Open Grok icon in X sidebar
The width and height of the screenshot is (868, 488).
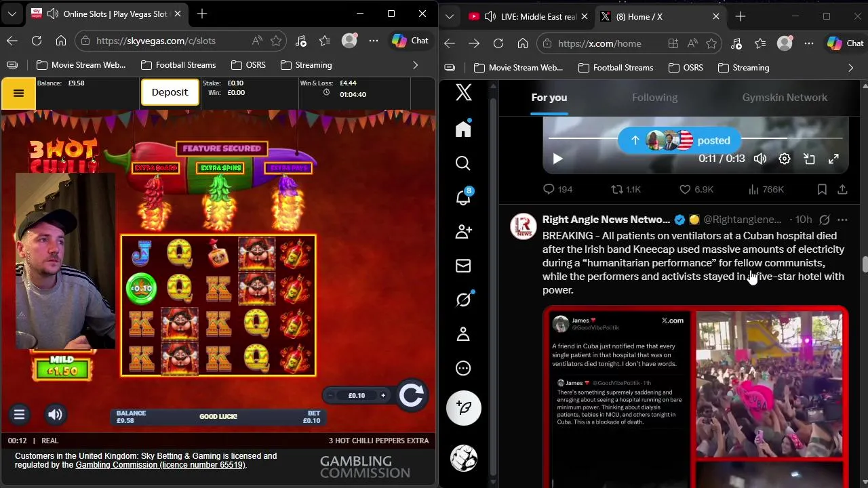pos(463,300)
